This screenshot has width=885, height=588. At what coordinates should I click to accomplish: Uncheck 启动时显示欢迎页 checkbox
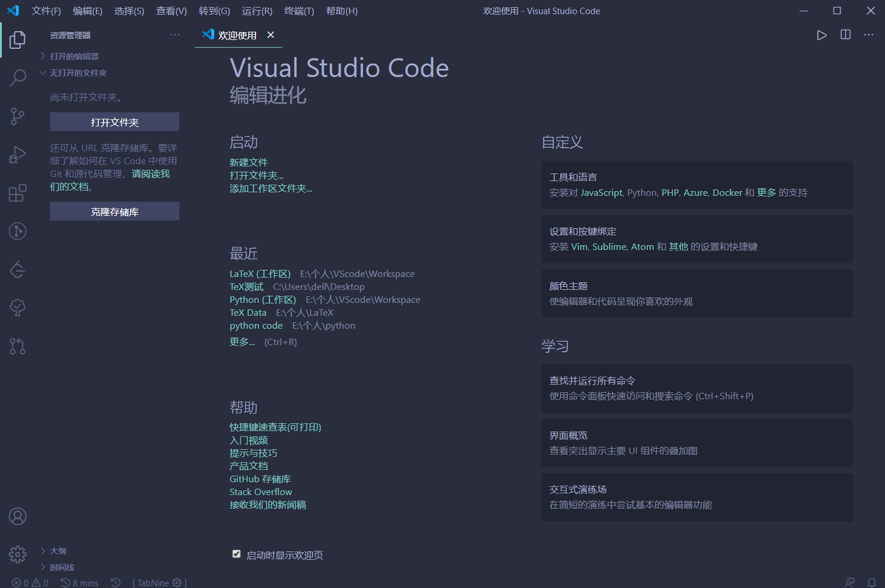237,554
